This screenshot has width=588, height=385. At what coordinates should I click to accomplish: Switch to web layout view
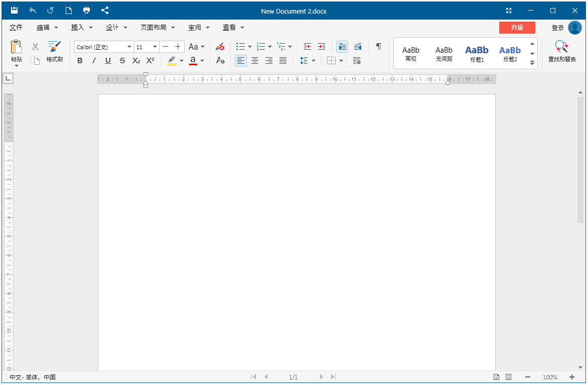509,377
